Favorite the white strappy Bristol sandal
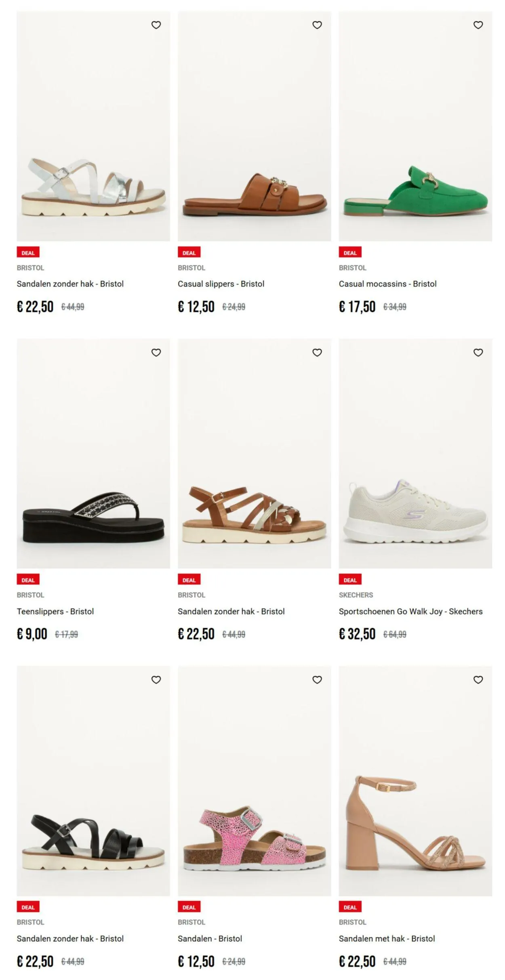505x980 pixels. (156, 25)
